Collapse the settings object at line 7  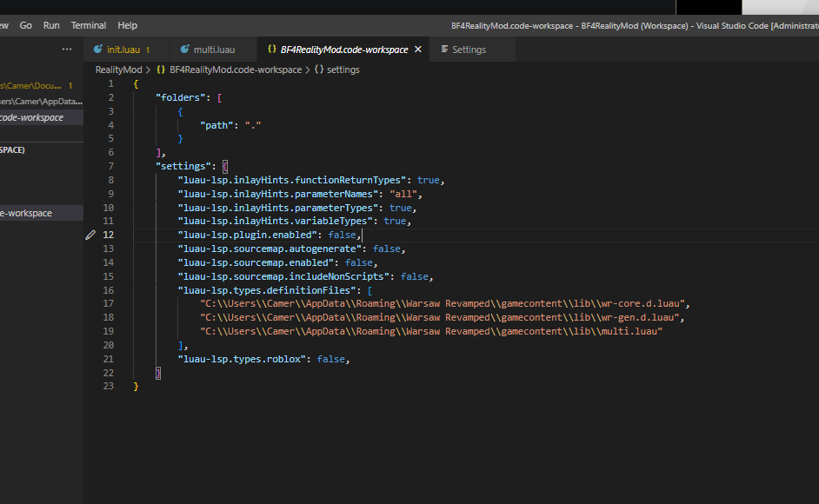pyautogui.click(x=122, y=165)
